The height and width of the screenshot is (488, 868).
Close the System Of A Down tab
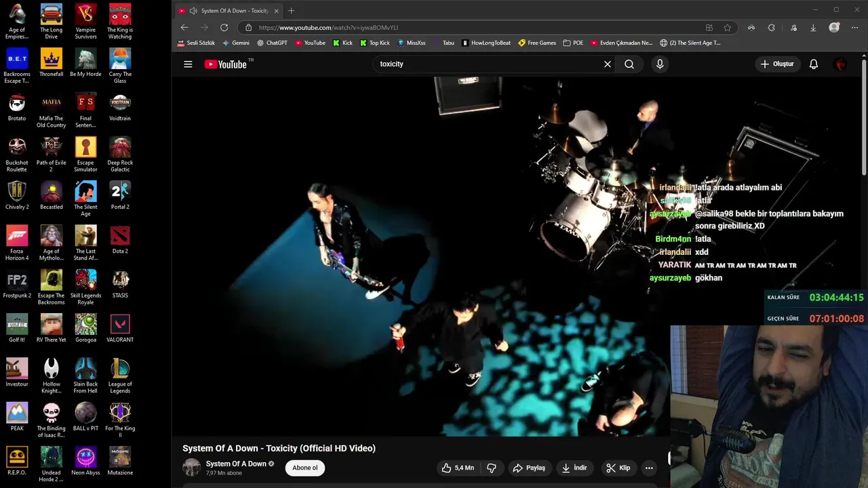click(x=276, y=11)
